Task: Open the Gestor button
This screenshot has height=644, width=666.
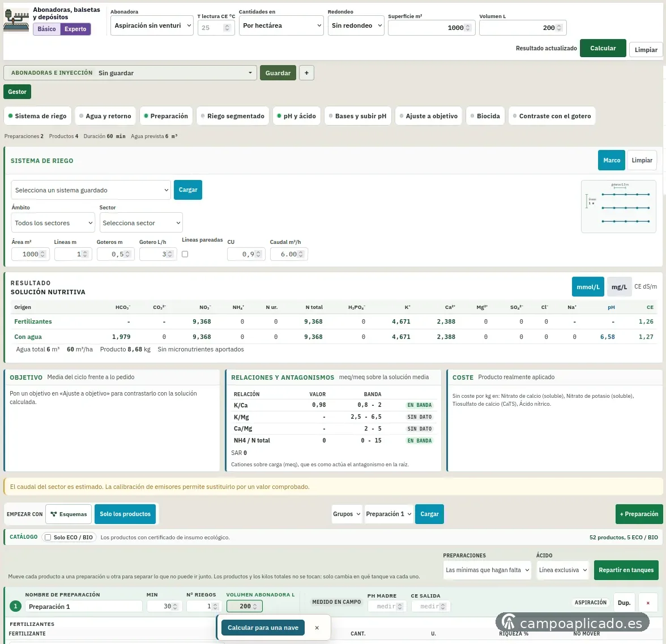Action: coord(17,92)
